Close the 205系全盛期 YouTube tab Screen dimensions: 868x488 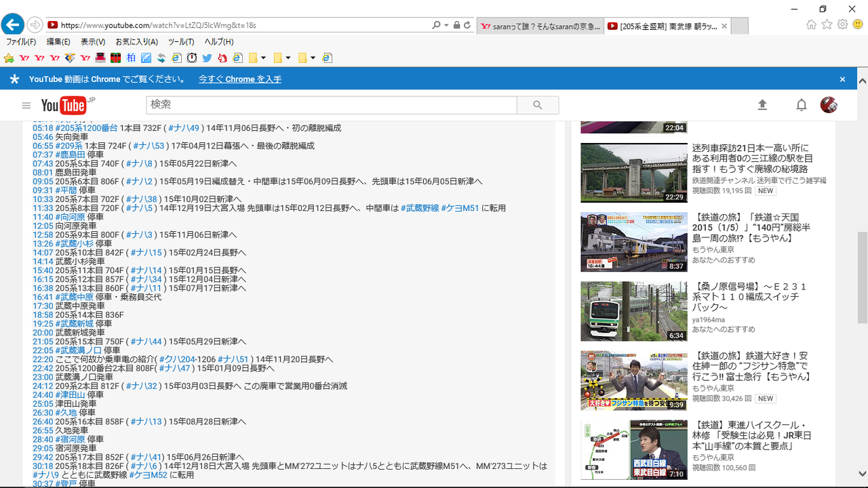coord(724,26)
